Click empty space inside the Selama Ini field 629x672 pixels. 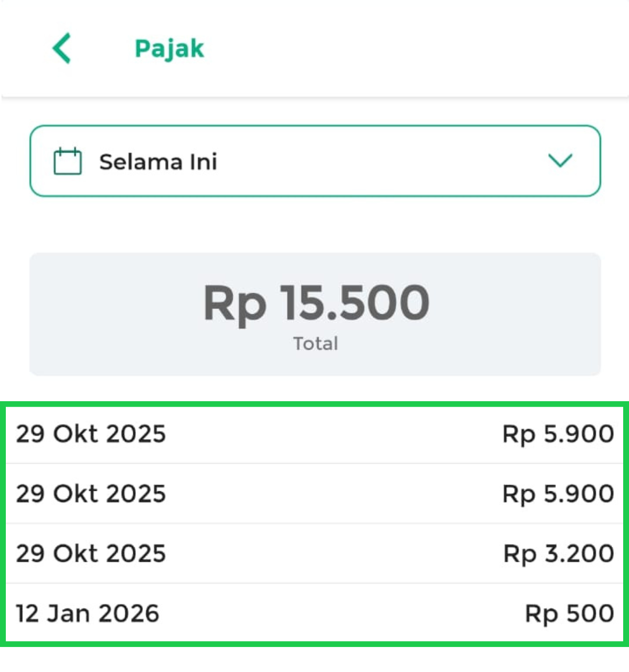pyautogui.click(x=379, y=161)
